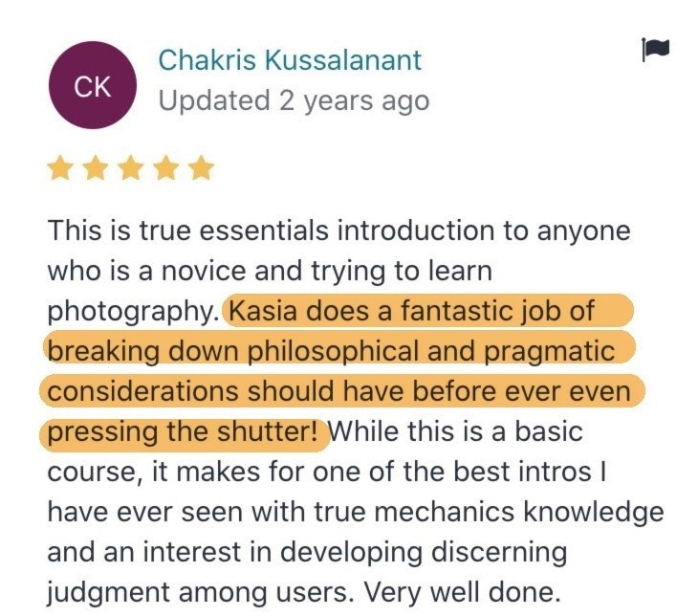Click highlighted line 'considerations should have before ever even'

[338, 391]
